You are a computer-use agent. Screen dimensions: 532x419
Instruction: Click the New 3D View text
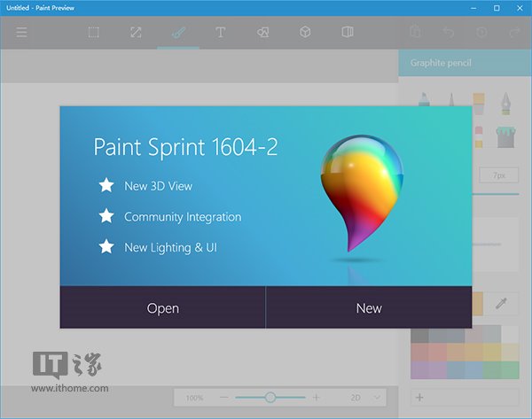click(x=158, y=186)
